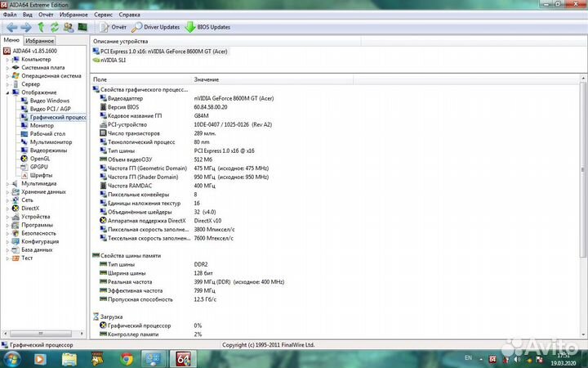Click the Тест tree icon
Viewport: 588px width, 368px height.
pos(16,258)
